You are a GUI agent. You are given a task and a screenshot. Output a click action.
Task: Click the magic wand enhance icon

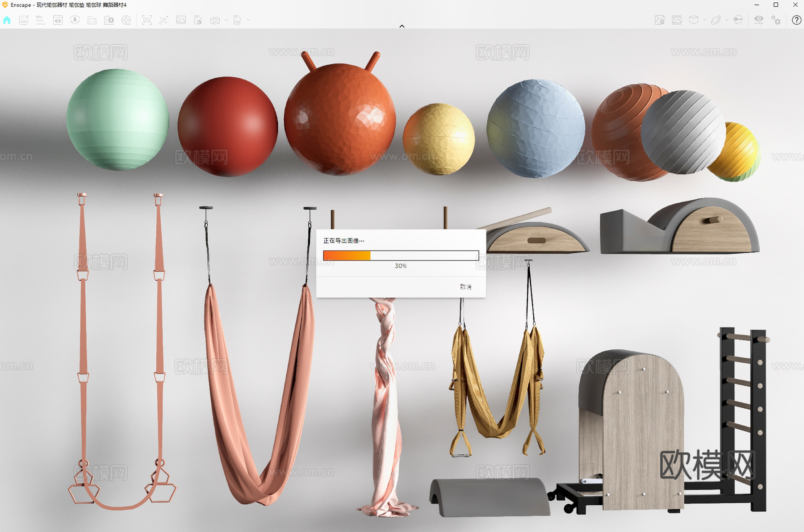(x=163, y=20)
